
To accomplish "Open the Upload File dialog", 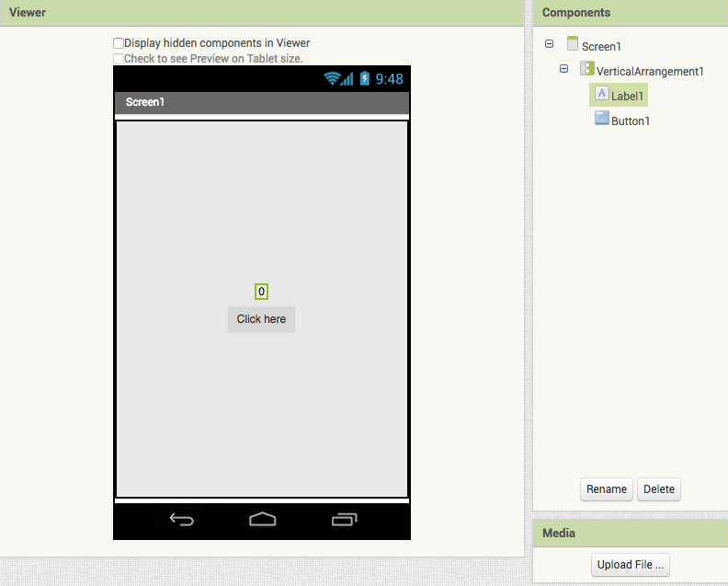I will point(630,565).
